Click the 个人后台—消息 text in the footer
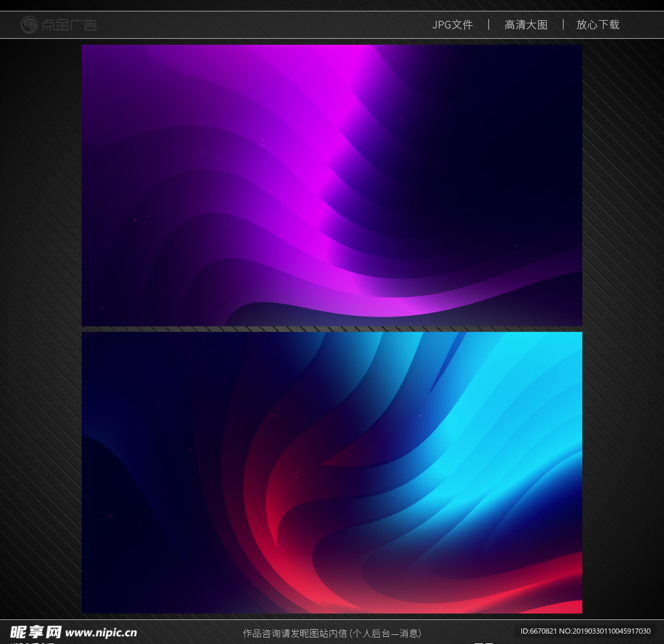 386,633
